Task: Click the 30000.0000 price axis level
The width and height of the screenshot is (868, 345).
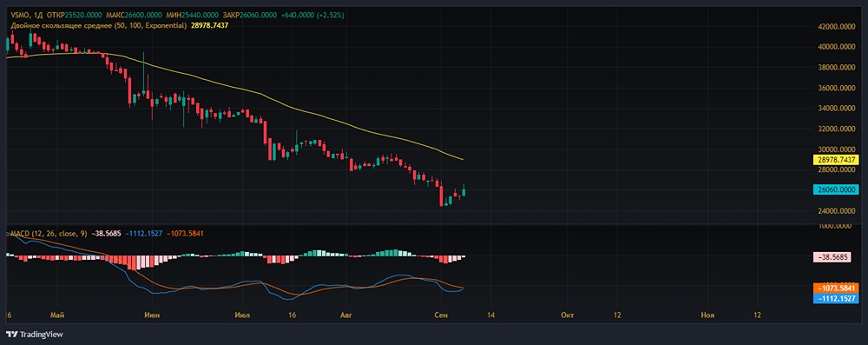Action: click(838, 149)
